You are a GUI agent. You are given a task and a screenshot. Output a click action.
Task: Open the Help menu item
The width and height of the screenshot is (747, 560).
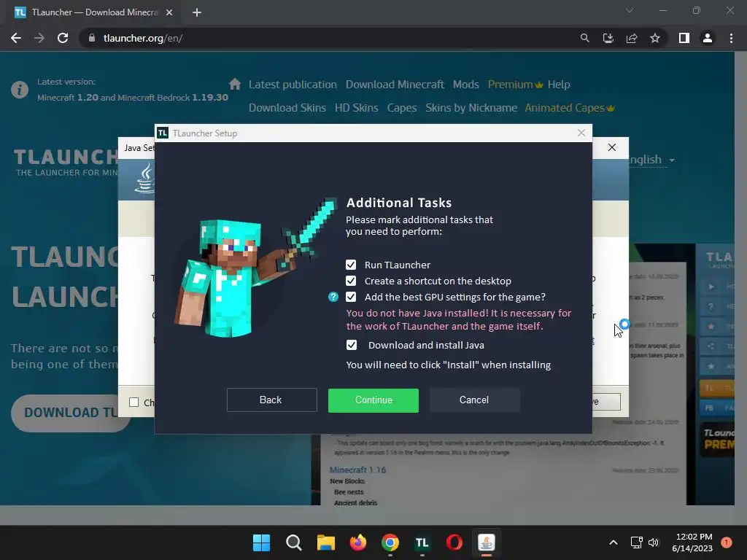pyautogui.click(x=559, y=85)
